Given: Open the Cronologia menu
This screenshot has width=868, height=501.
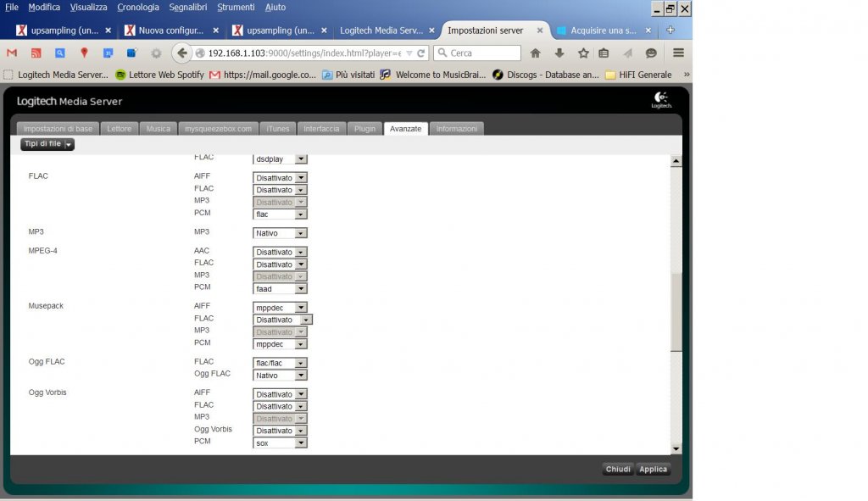Looking at the screenshot, I should (138, 7).
